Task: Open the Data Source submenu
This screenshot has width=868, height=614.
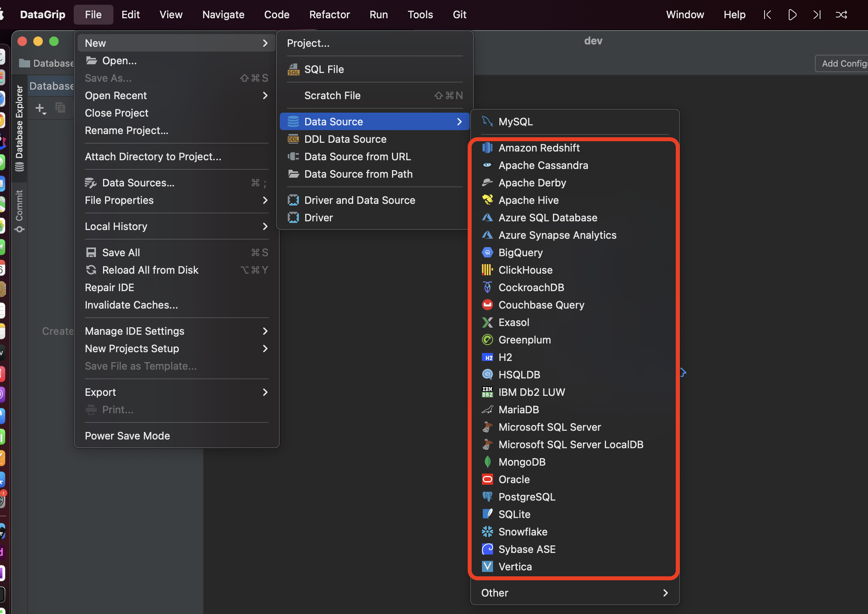Action: click(x=375, y=122)
